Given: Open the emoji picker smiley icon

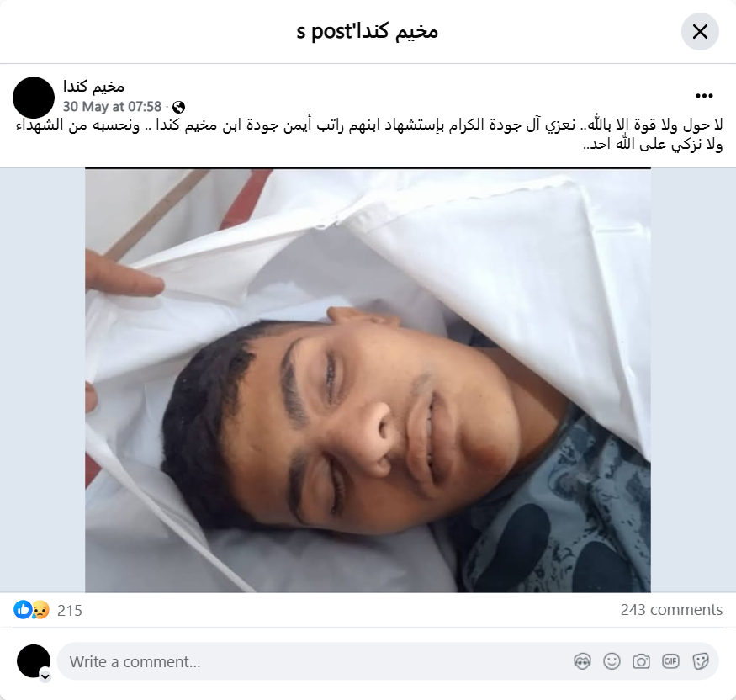Looking at the screenshot, I should tap(612, 661).
